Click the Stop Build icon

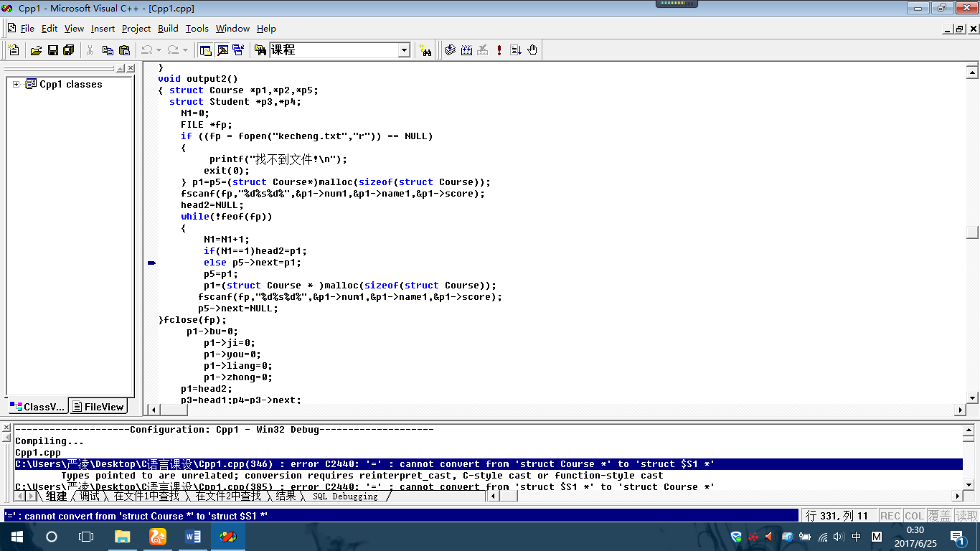[x=483, y=50]
